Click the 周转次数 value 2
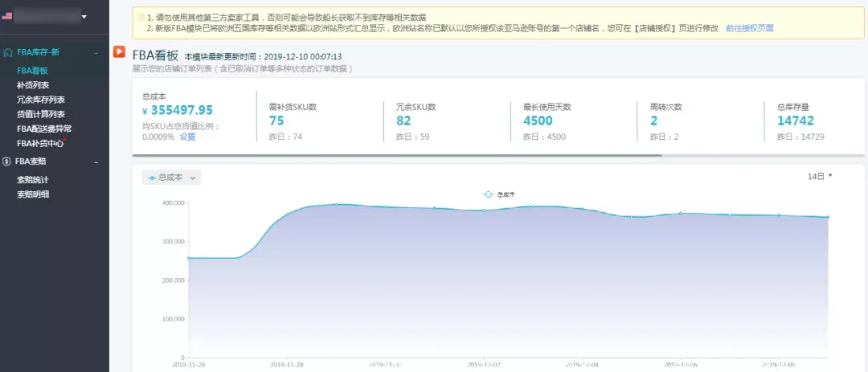Image resolution: width=868 pixels, height=372 pixels. tap(654, 121)
